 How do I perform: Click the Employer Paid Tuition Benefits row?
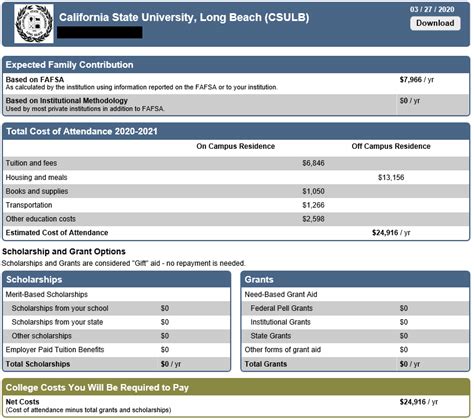(117, 350)
